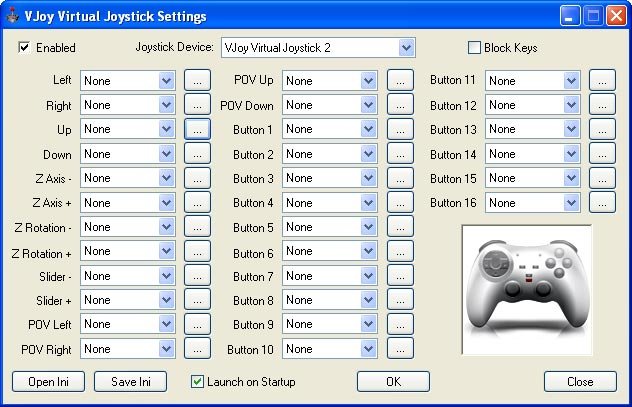The width and height of the screenshot is (632, 407).
Task: Click the gamepad controller image
Action: 527,290
